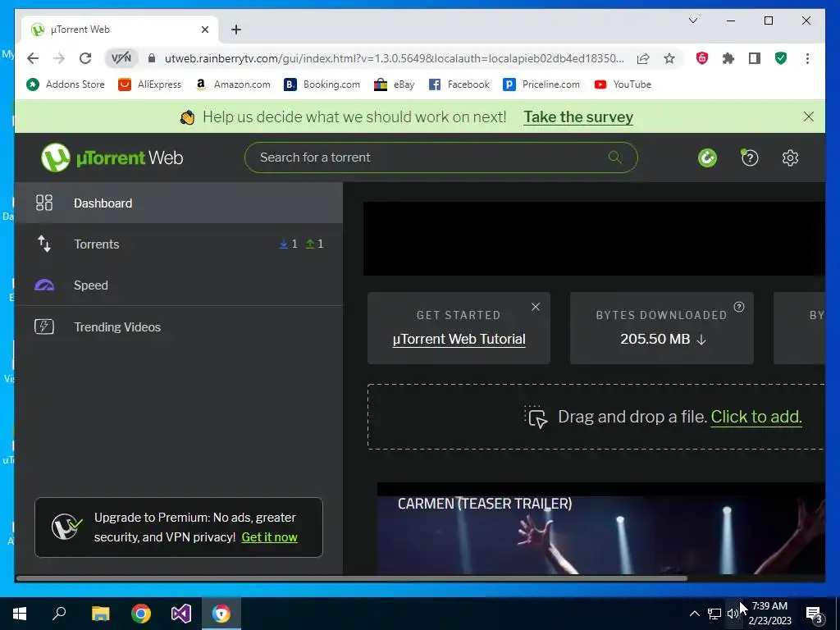The image size is (840, 630).
Task: Open the Carmen teaser trailer thumbnail
Action: [x=601, y=528]
